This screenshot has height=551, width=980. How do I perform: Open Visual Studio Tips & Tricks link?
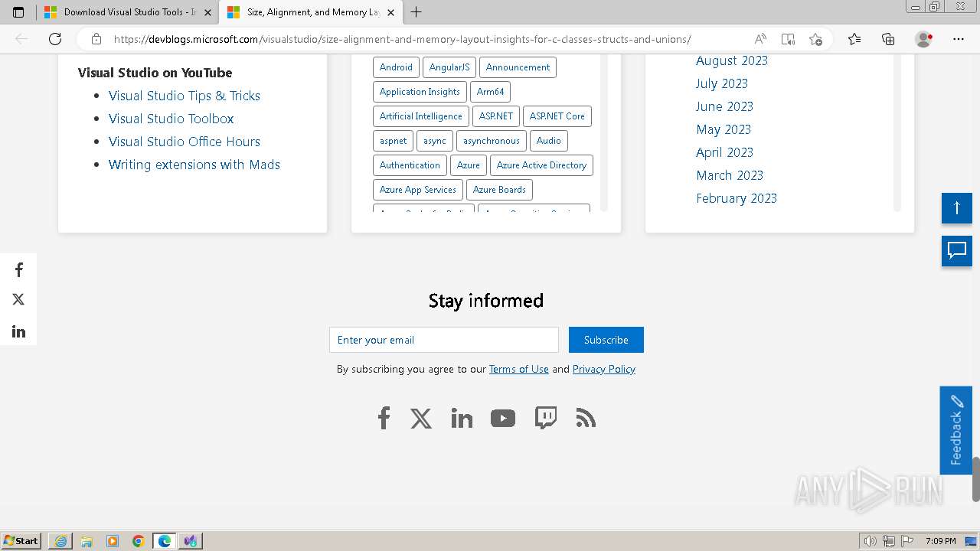[x=185, y=96]
